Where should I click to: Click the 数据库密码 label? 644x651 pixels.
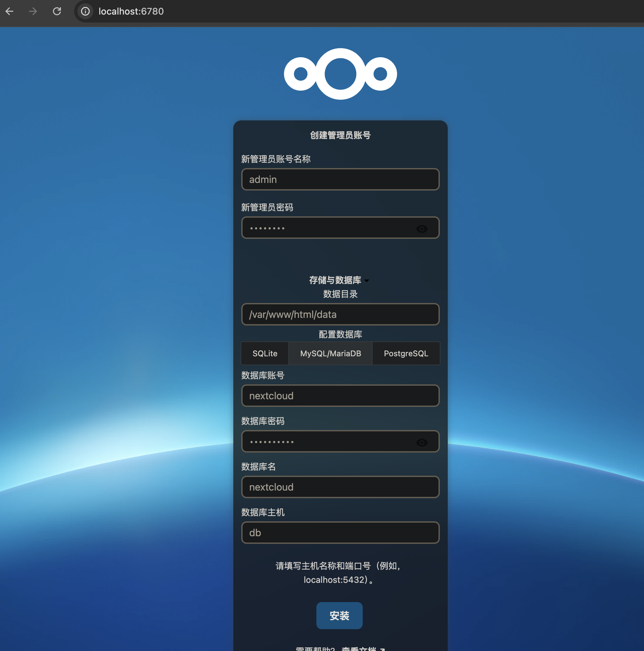(x=263, y=421)
